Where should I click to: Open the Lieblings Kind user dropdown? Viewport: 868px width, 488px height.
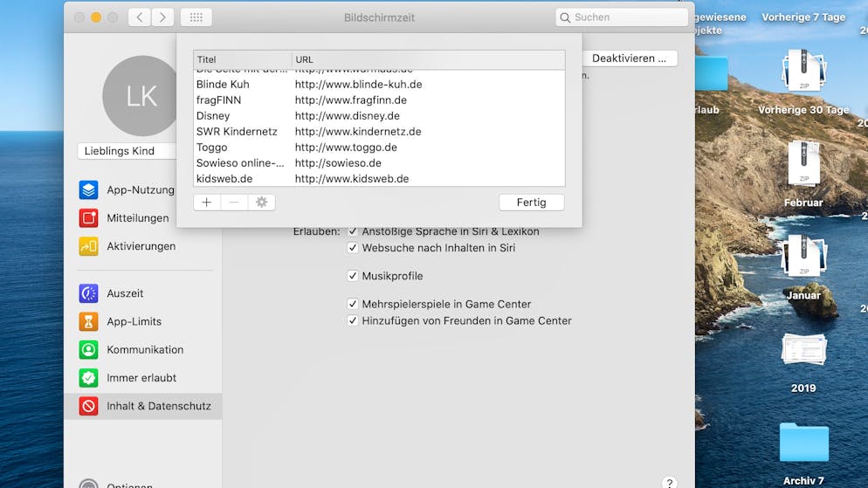pyautogui.click(x=127, y=151)
